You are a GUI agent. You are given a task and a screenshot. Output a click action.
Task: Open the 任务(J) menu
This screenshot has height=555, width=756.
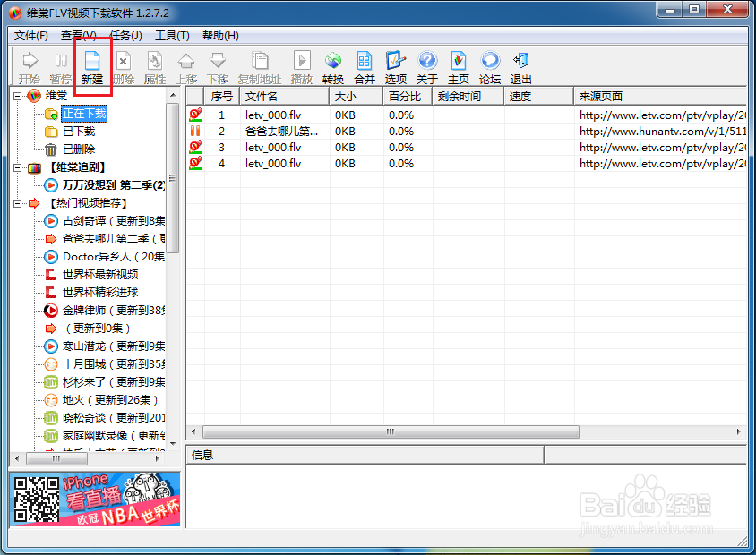[x=125, y=36]
